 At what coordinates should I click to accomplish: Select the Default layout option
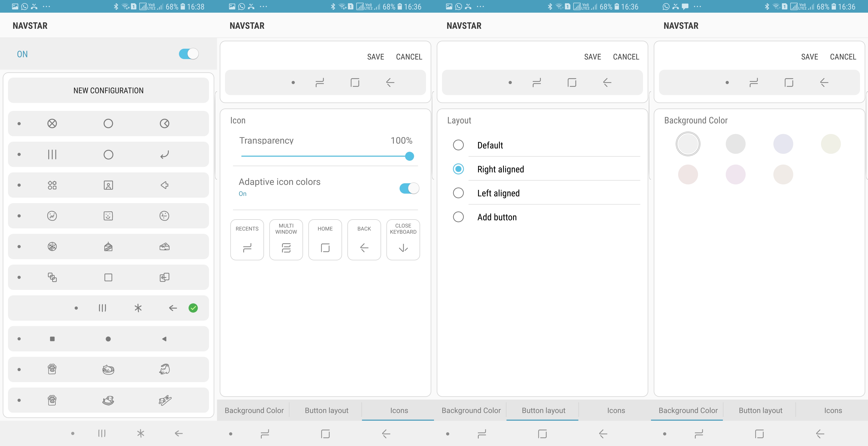(x=458, y=145)
